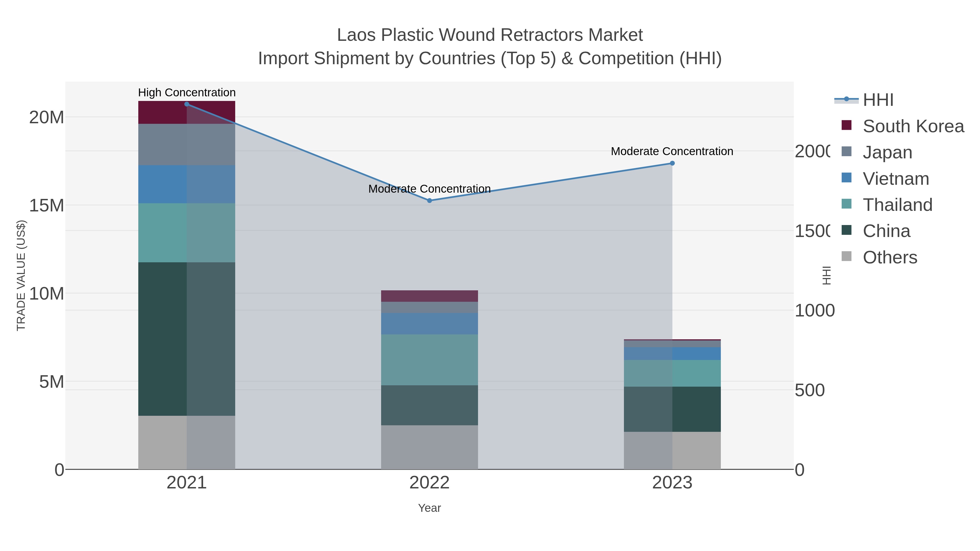Click the 2021 Vietnam bar segment

click(187, 184)
